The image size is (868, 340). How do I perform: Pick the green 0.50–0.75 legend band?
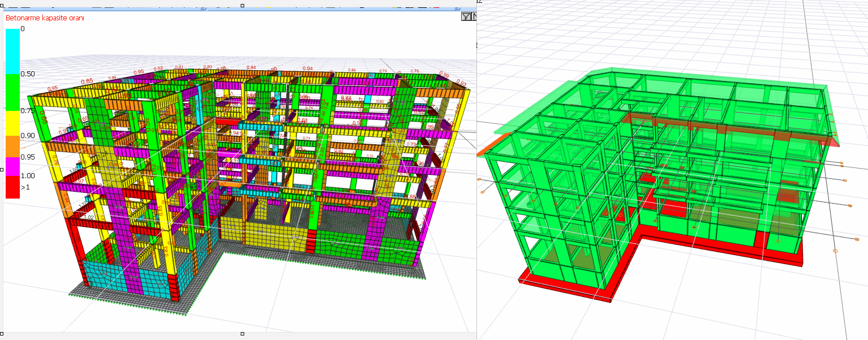12,92
